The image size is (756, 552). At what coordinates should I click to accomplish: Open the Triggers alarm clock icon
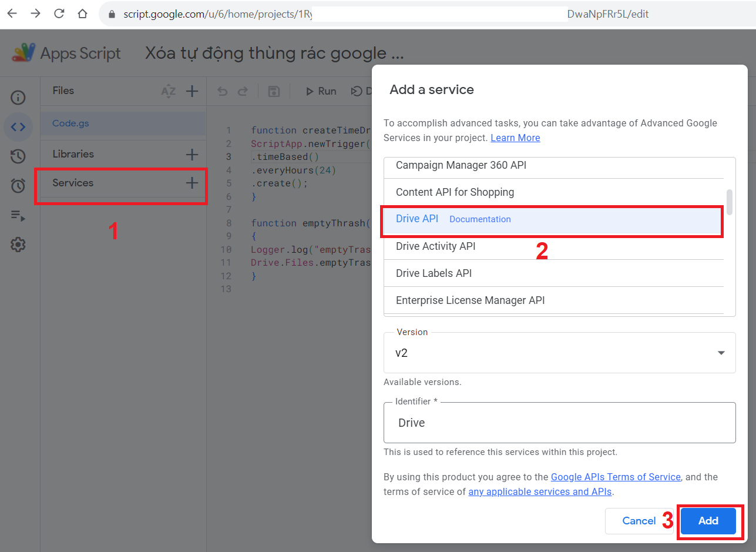coord(18,186)
